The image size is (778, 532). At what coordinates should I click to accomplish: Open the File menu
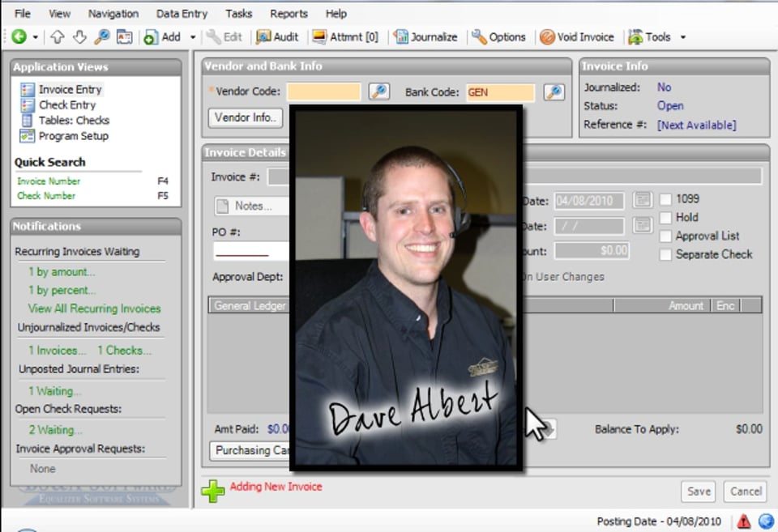point(22,14)
